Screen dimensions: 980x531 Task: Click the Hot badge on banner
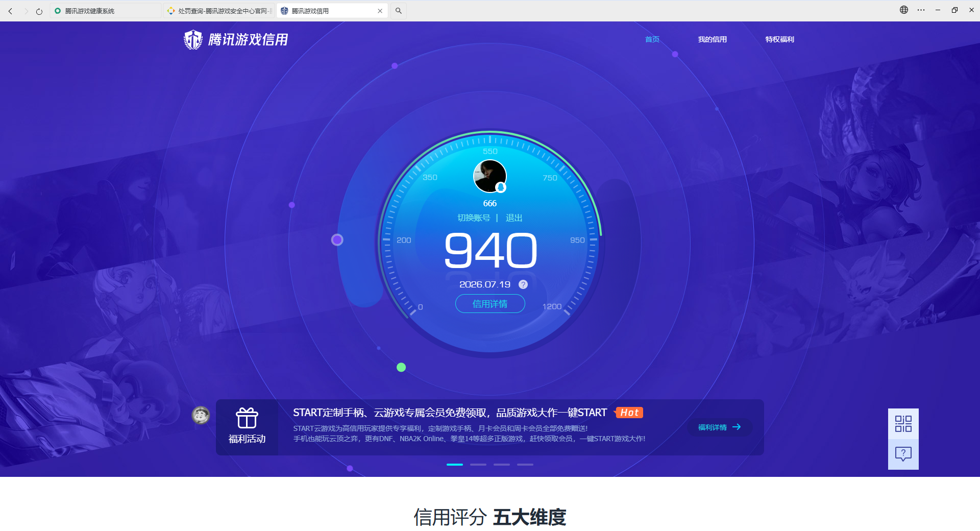[x=629, y=413]
